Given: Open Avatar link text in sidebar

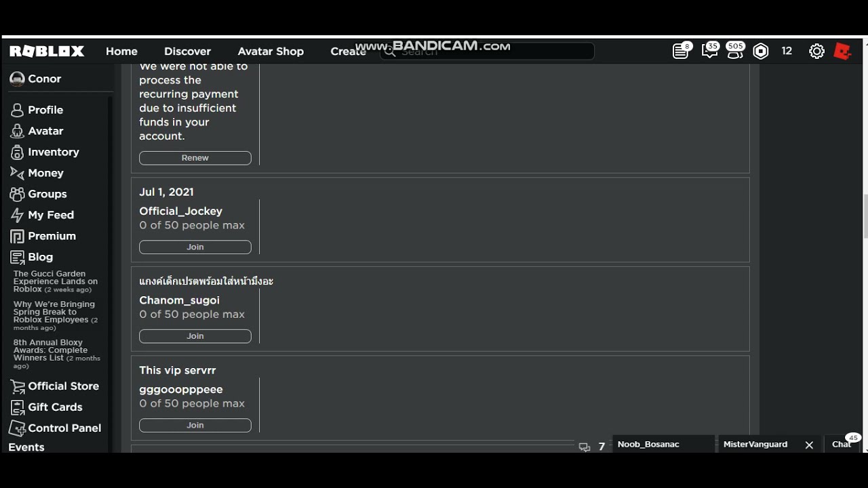Looking at the screenshot, I should pyautogui.click(x=45, y=131).
